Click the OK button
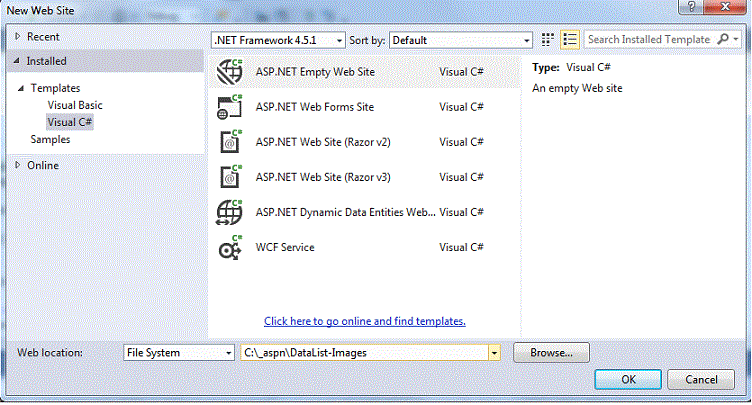The height and width of the screenshot is (405, 752). tap(628, 380)
